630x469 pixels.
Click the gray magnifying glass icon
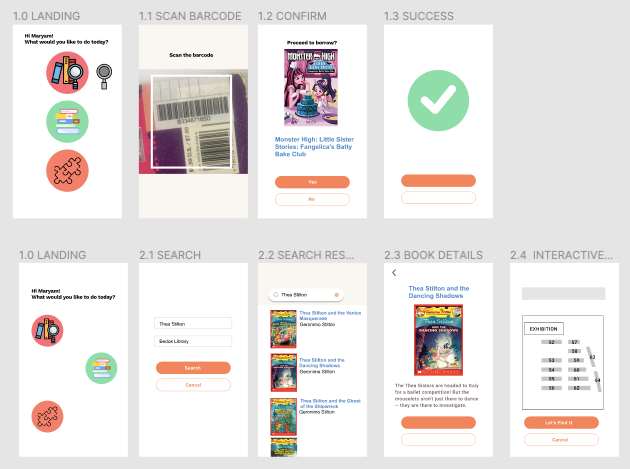104,76
